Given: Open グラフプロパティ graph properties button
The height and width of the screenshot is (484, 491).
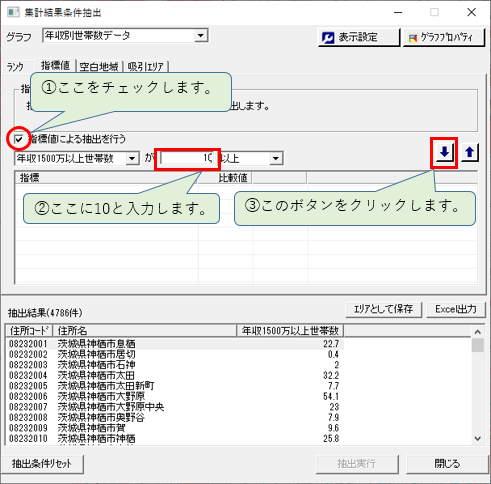Looking at the screenshot, I should (444, 38).
